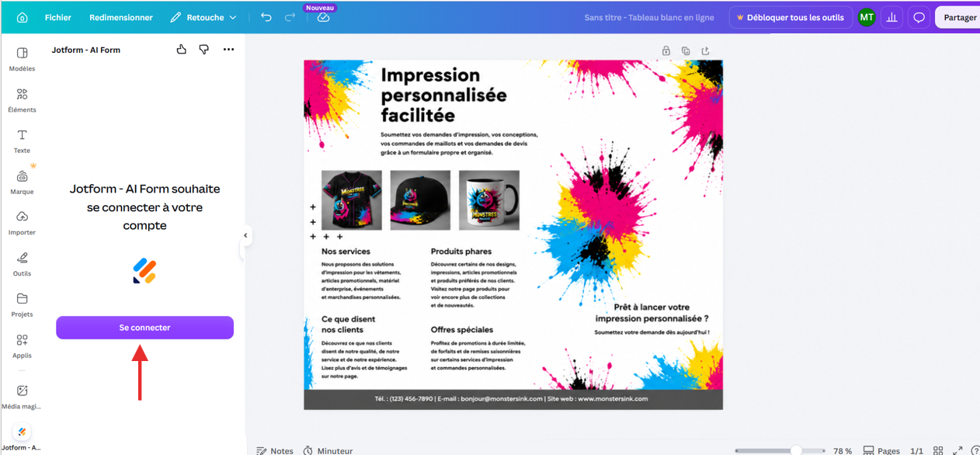Open the MT account avatar

[x=867, y=17]
